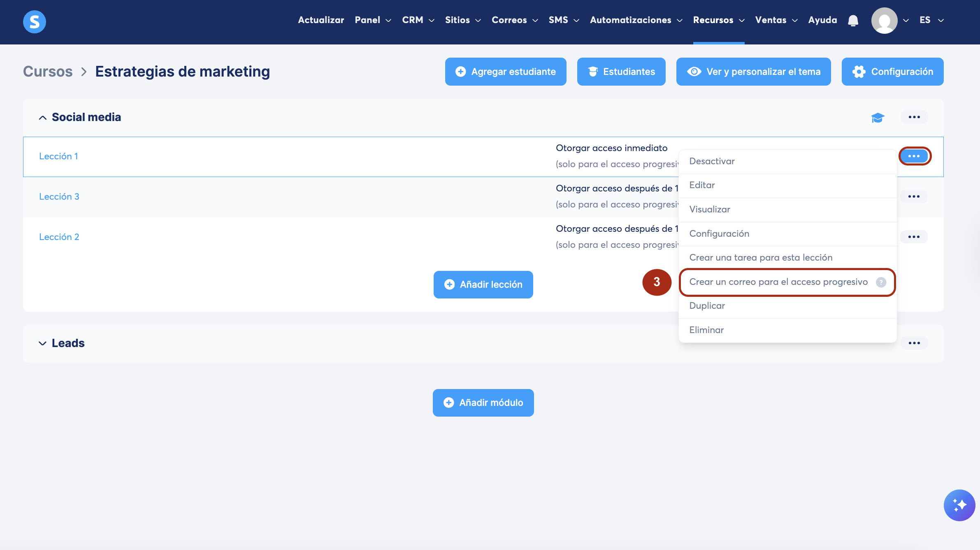Image resolution: width=980 pixels, height=550 pixels.
Task: Open the notifications bell
Action: (x=853, y=20)
